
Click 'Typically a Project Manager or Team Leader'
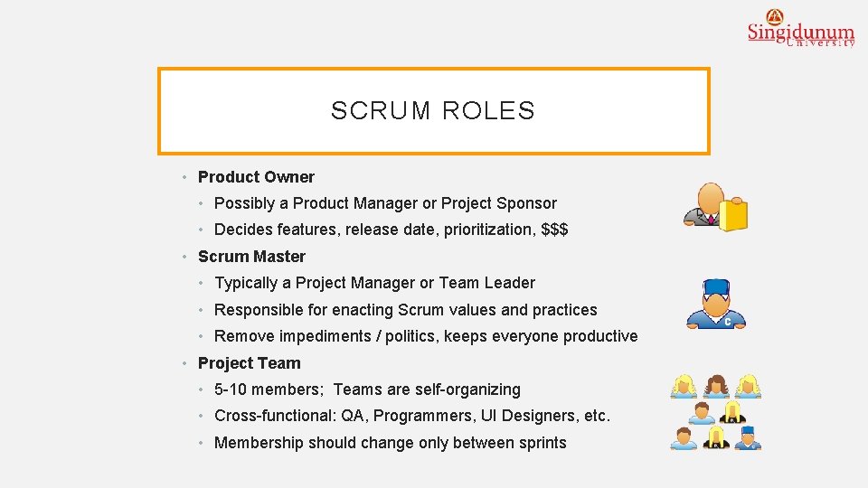click(x=374, y=283)
